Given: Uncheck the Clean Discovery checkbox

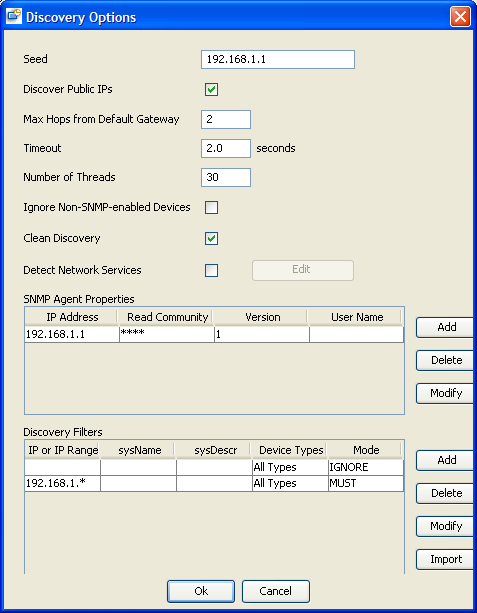Looking at the screenshot, I should coord(212,238).
